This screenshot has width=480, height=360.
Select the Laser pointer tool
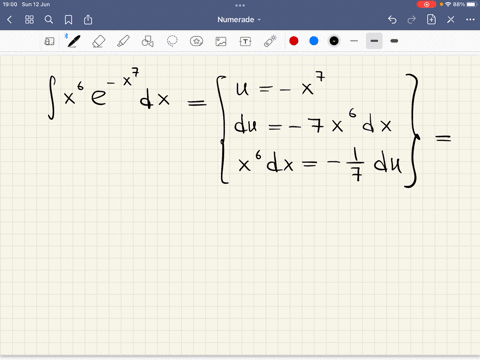pyautogui.click(x=270, y=41)
